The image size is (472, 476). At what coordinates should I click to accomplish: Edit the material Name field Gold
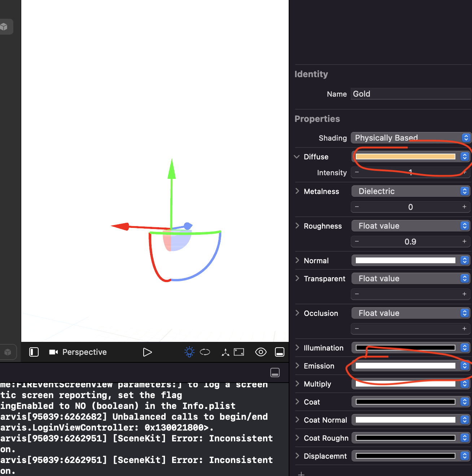(x=411, y=94)
